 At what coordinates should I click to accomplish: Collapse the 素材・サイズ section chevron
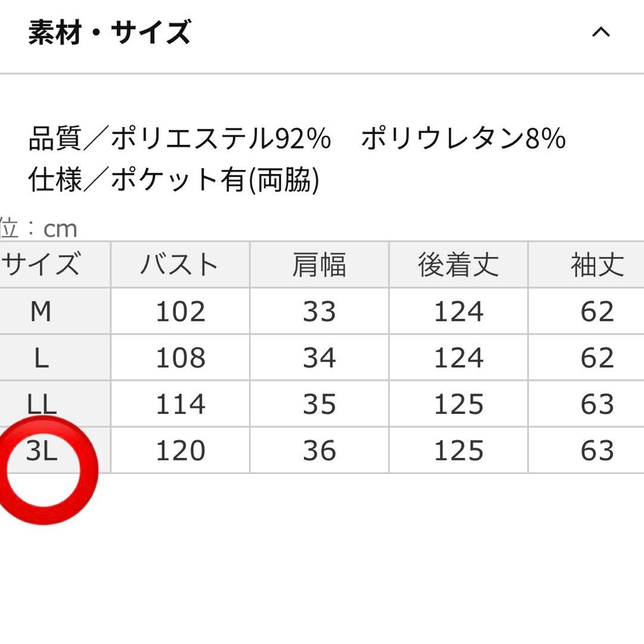pyautogui.click(x=600, y=32)
